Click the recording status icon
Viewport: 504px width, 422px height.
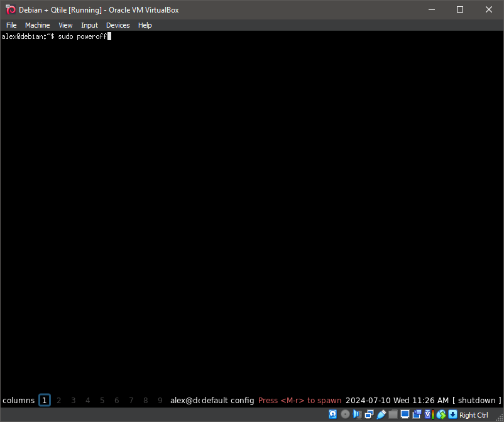pos(417,414)
